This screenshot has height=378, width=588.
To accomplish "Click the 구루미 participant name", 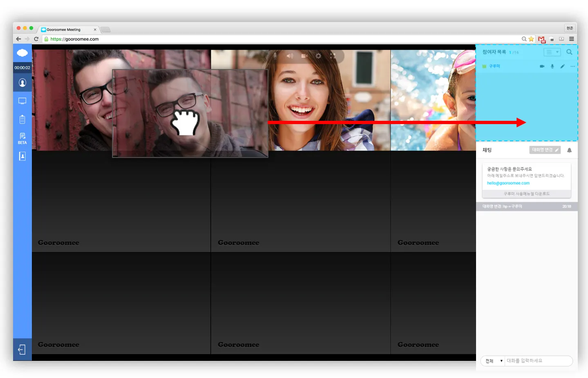I will [x=494, y=66].
